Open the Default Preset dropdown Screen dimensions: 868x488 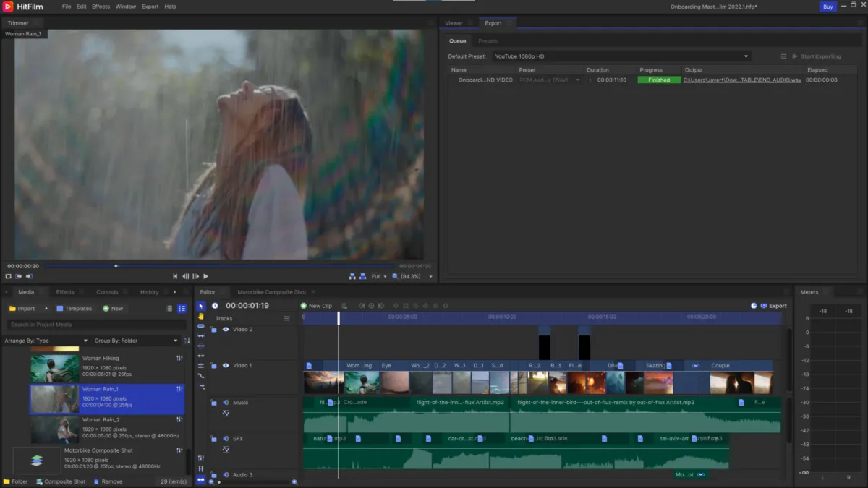tap(621, 56)
